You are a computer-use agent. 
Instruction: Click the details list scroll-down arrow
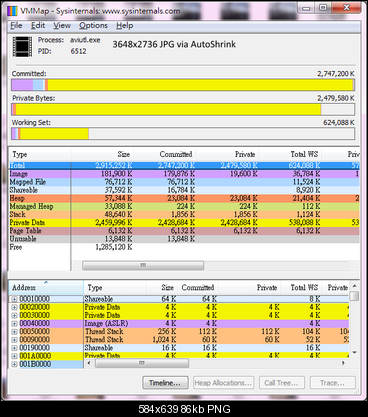pyautogui.click(x=355, y=352)
